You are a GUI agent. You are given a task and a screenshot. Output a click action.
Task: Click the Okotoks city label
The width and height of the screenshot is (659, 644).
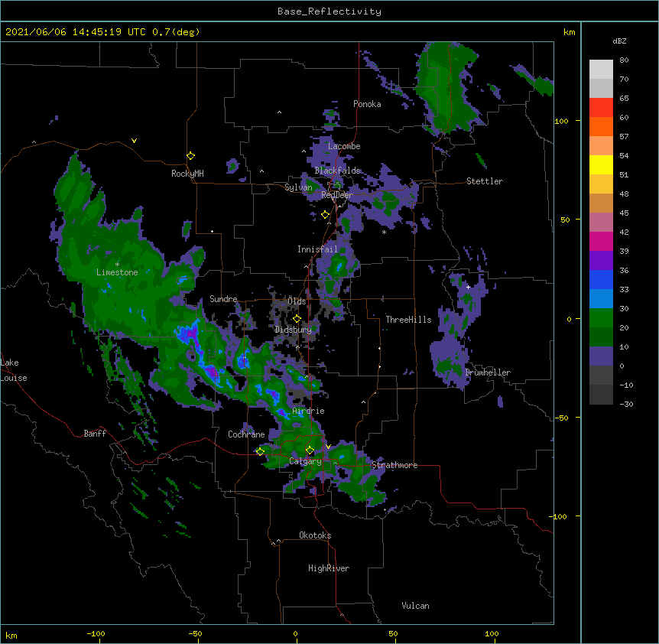pos(315,535)
